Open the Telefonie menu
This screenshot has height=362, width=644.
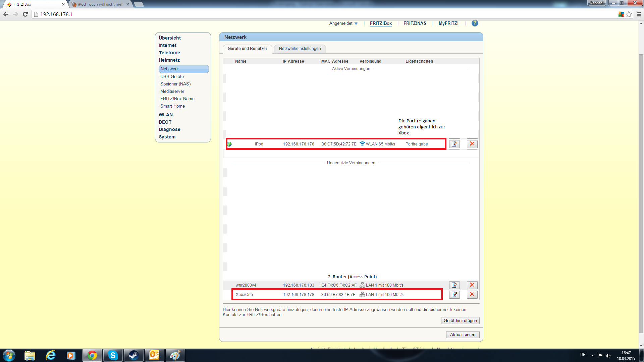pyautogui.click(x=169, y=53)
